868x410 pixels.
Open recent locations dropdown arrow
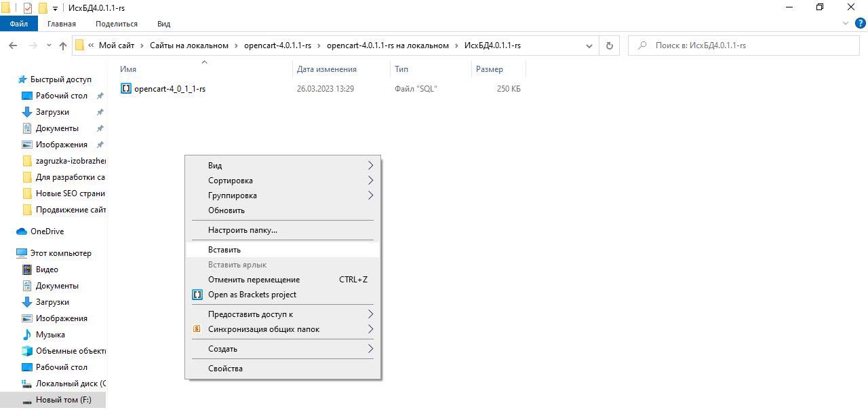click(x=49, y=45)
